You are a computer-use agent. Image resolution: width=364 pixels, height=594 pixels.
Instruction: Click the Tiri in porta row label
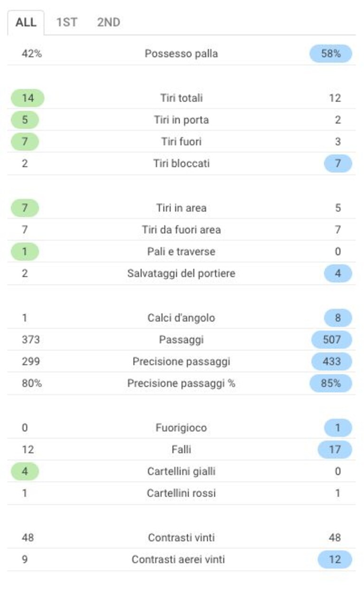point(181,120)
